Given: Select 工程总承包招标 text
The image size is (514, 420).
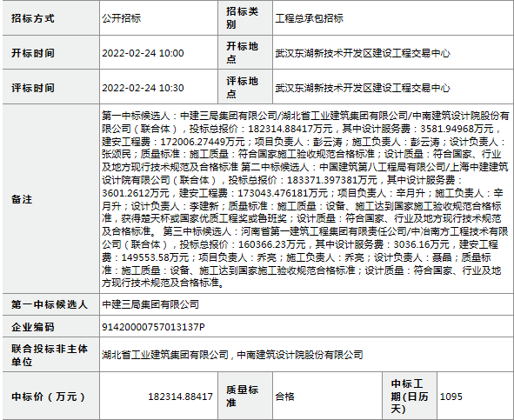Looking at the screenshot, I should coord(309,18).
